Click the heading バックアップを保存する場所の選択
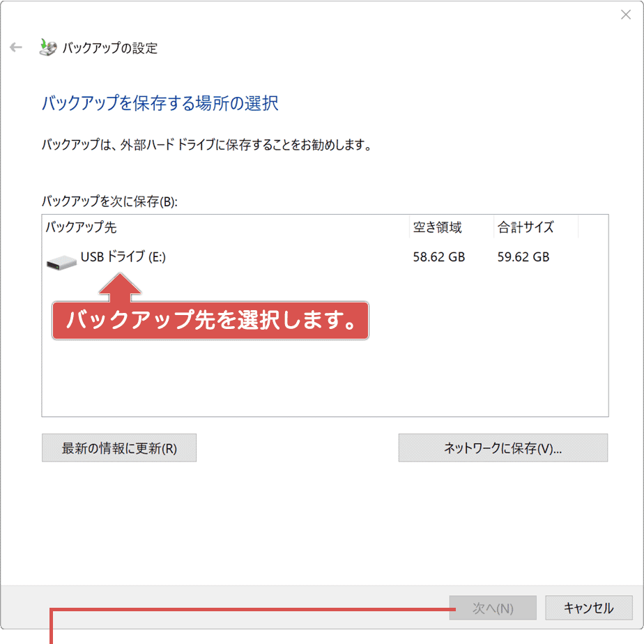Viewport: 644px width, 644px height. point(159,102)
